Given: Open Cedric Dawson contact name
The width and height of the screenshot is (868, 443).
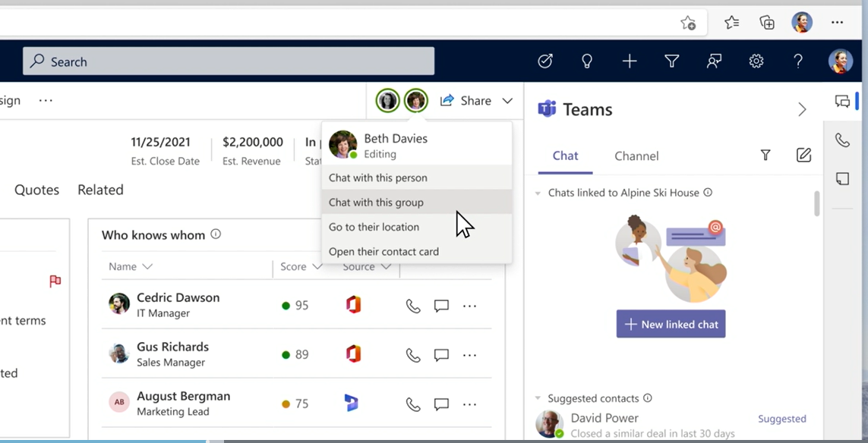Looking at the screenshot, I should [x=178, y=297].
